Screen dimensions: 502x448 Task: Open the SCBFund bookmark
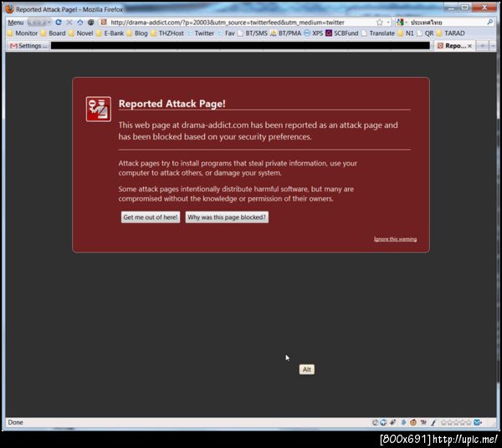coord(342,33)
